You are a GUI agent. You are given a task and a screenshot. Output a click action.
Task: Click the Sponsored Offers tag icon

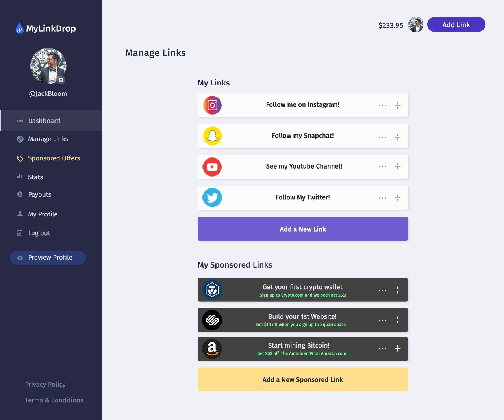tap(20, 158)
